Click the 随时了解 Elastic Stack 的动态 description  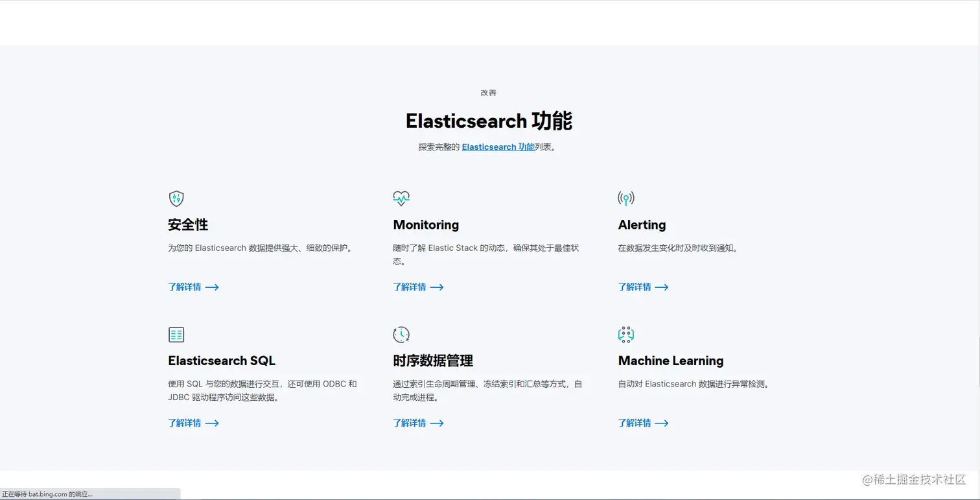point(486,255)
